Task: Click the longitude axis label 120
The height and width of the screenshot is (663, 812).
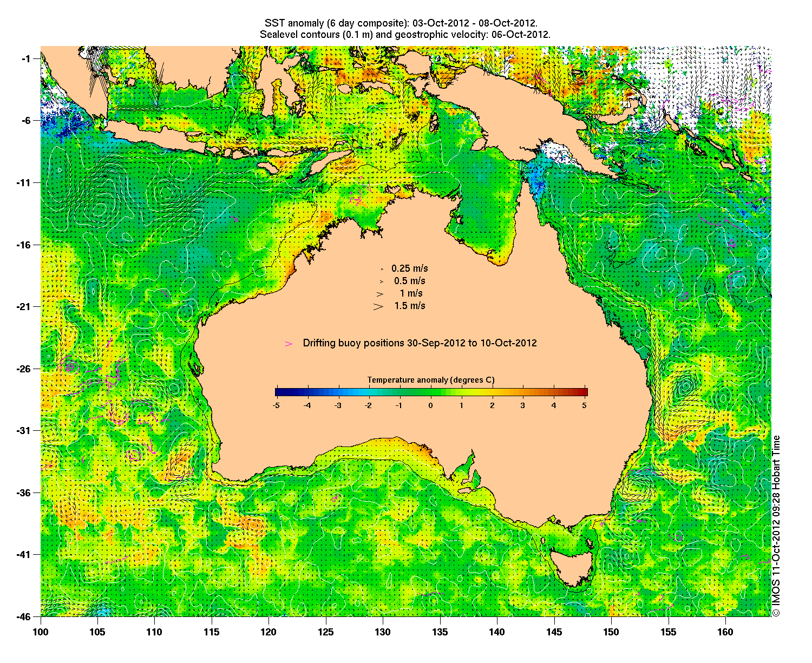Action: 269,632
